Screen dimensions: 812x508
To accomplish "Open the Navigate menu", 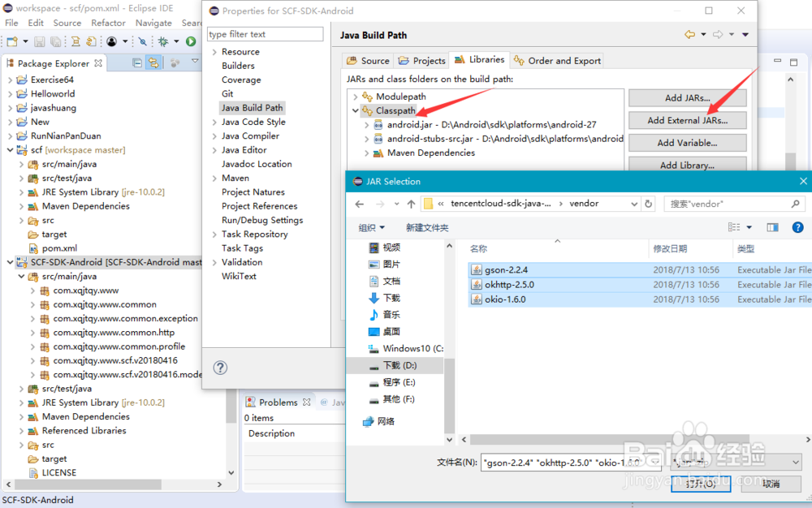I will click(153, 23).
